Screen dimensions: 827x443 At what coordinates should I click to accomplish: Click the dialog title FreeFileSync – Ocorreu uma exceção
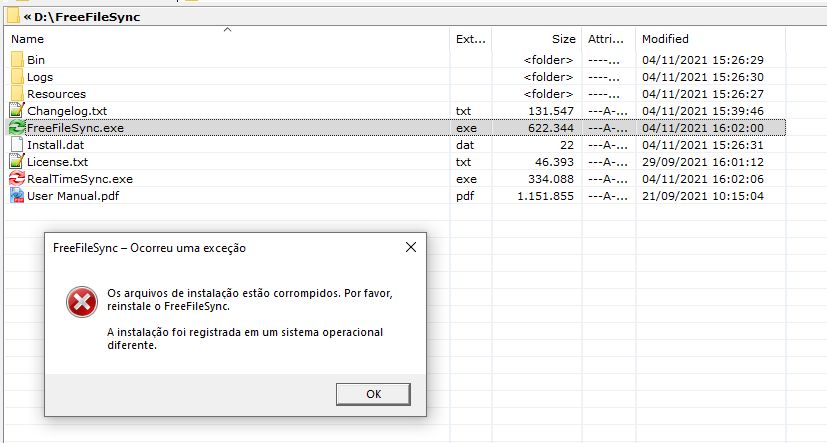(149, 248)
